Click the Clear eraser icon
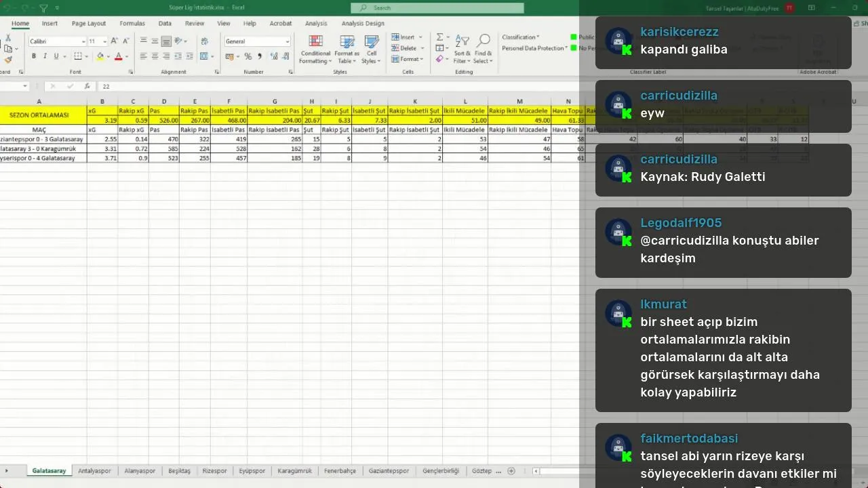 [439, 59]
